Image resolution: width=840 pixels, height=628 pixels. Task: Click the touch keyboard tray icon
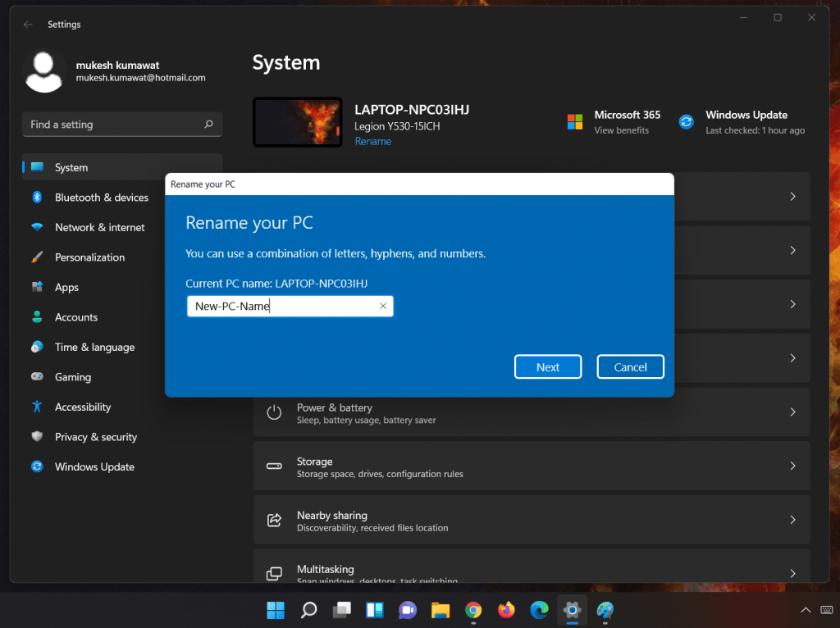(x=827, y=610)
